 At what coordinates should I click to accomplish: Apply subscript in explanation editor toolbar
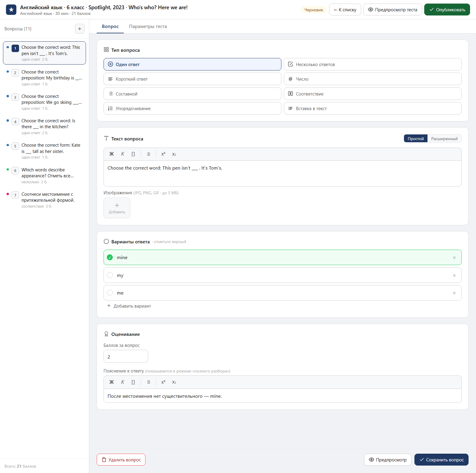(x=174, y=382)
